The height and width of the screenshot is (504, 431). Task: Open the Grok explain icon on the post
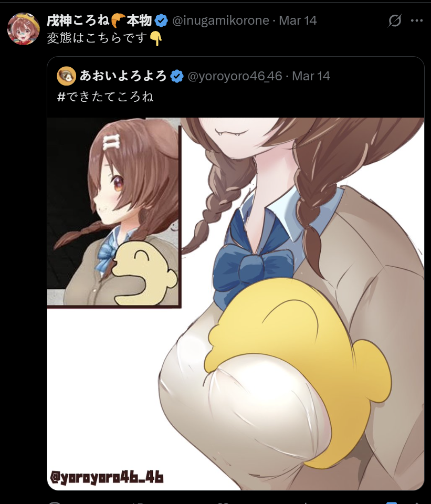tap(394, 21)
